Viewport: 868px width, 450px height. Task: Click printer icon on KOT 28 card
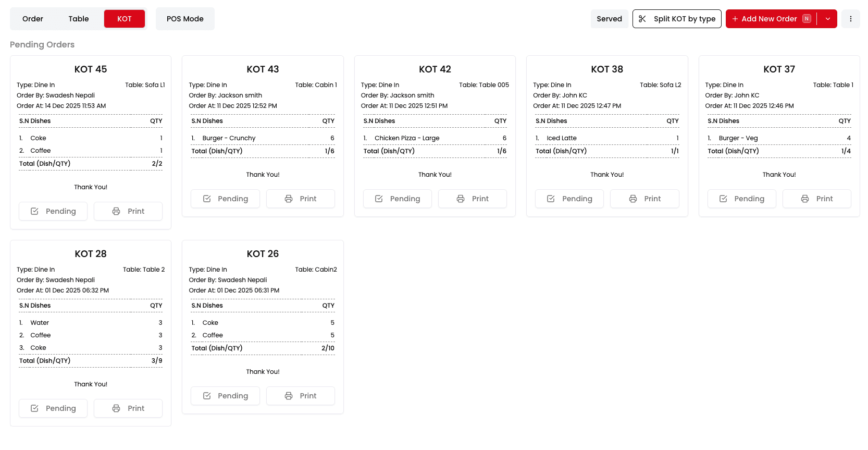[116, 408]
